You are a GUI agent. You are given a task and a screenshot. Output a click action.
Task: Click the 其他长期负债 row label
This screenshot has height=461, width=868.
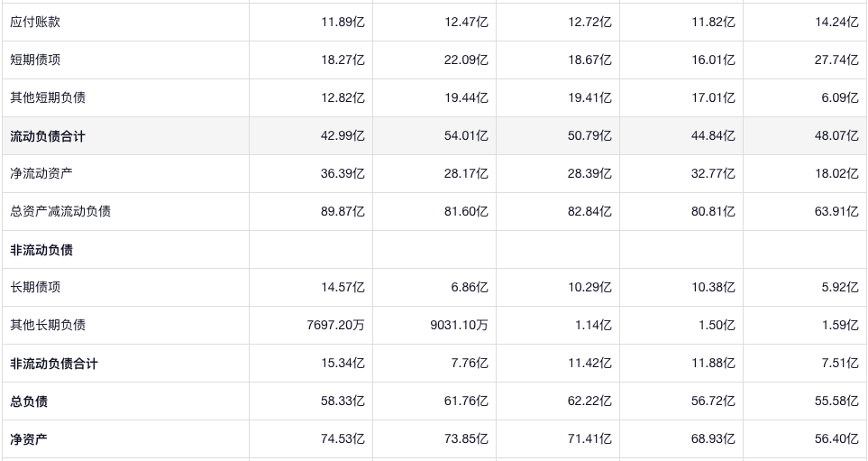pos(48,325)
